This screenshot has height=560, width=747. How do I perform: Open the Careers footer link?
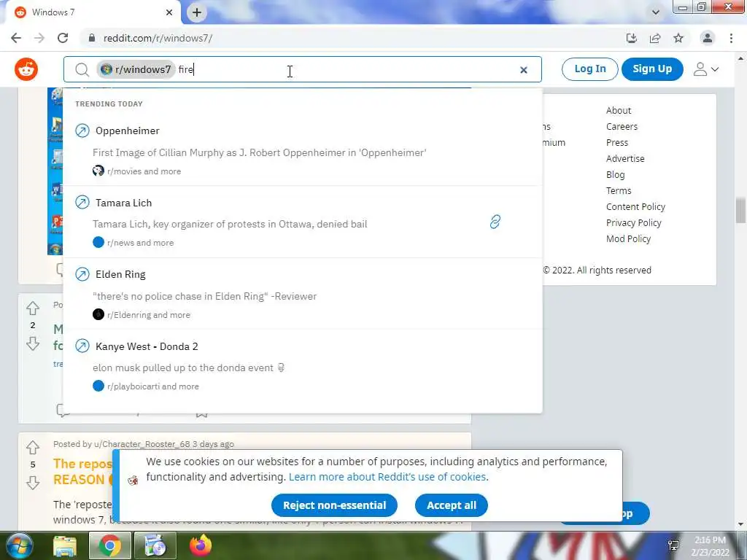(622, 127)
